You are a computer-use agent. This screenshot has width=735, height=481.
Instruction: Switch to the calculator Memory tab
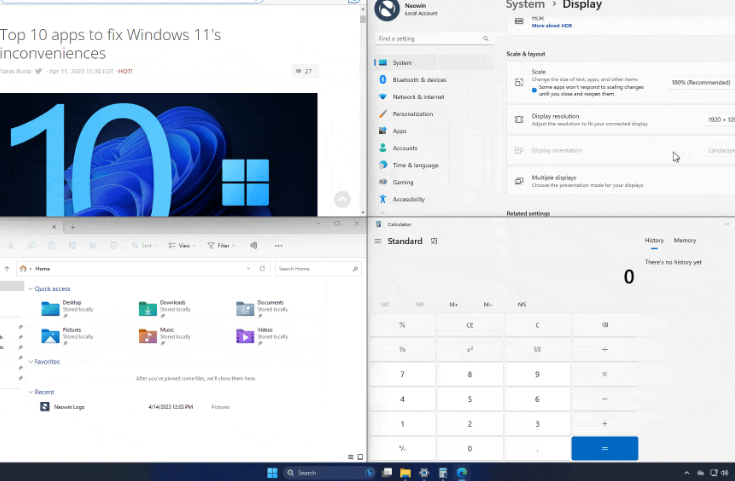(x=684, y=240)
